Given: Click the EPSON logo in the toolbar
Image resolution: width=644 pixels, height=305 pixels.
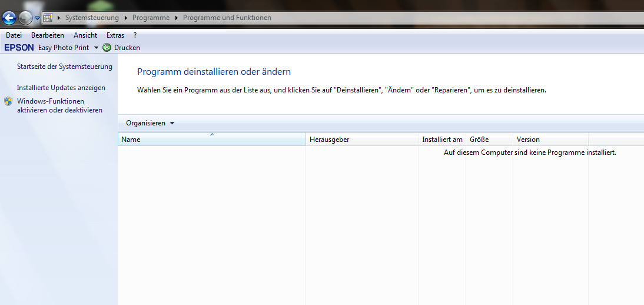Looking at the screenshot, I should [x=19, y=48].
